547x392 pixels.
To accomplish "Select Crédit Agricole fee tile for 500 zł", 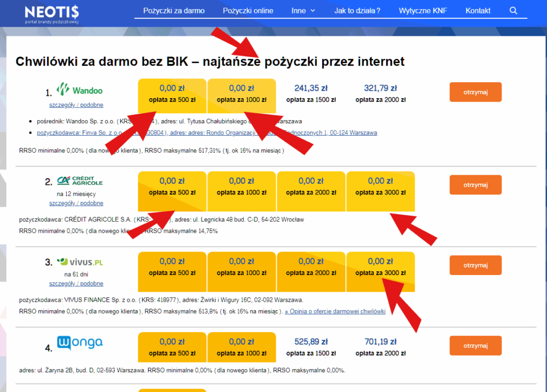I will (x=172, y=192).
